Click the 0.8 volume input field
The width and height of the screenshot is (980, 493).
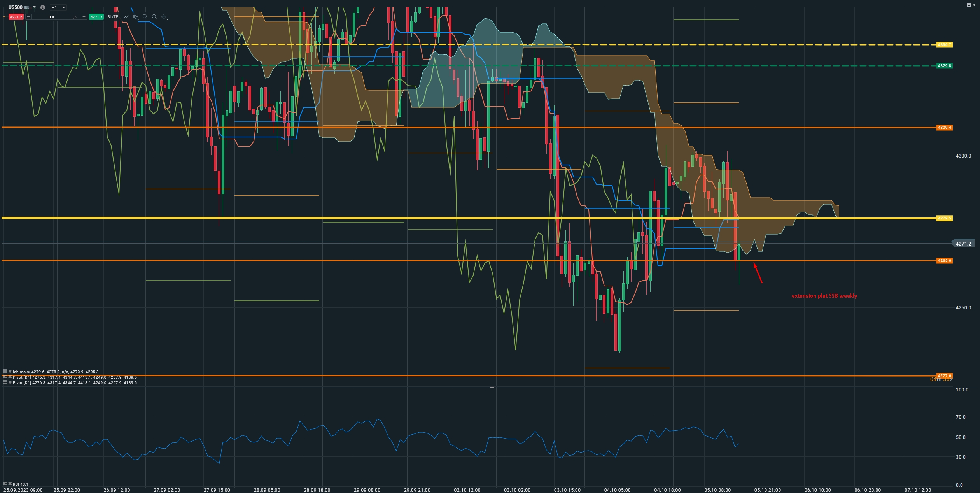pyautogui.click(x=51, y=17)
